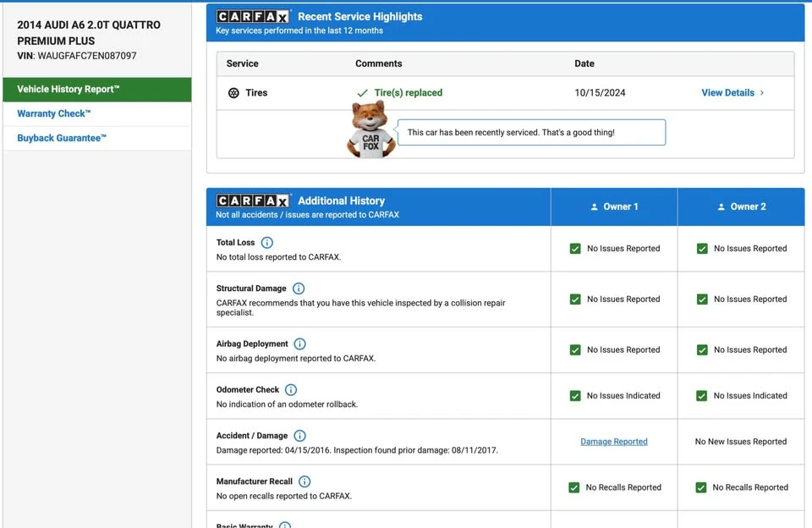
Task: Open the Odometer Check info tooltip icon
Action: [291, 389]
